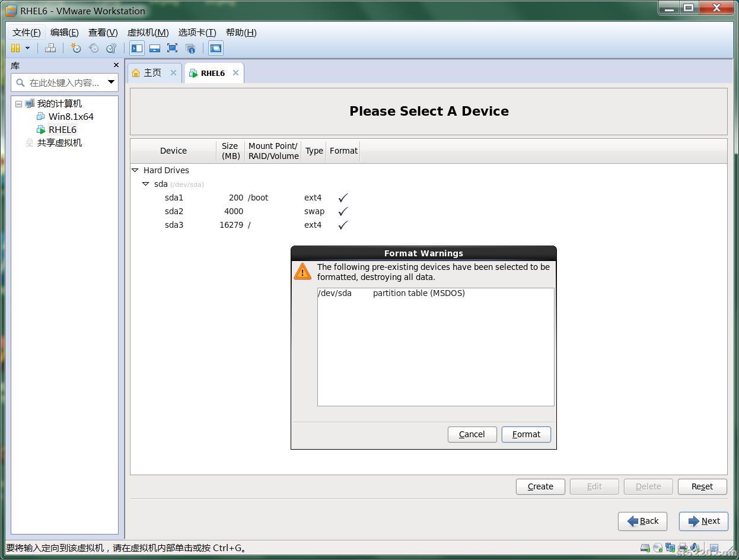Click the pause VM toolbar icon
Screen dimensions: 739x560
point(16,48)
